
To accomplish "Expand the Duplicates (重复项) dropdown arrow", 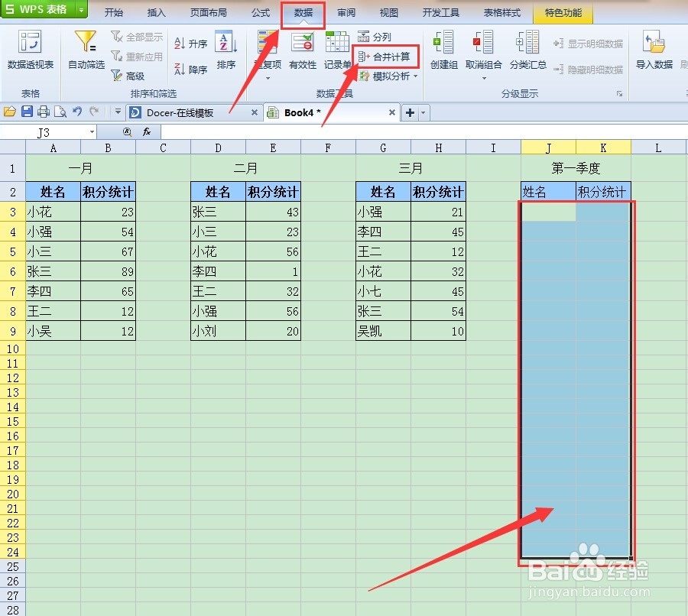I will coord(268,79).
